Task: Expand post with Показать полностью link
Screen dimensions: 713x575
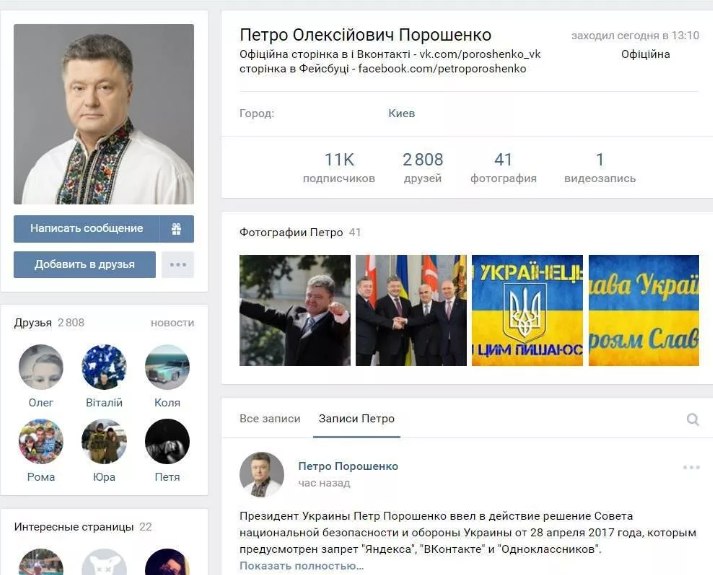Action: pos(301,566)
